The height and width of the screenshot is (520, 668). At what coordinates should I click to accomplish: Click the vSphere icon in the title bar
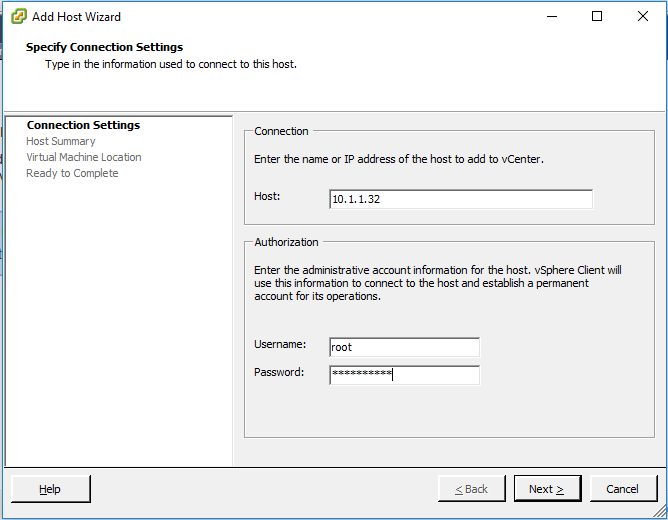point(18,16)
